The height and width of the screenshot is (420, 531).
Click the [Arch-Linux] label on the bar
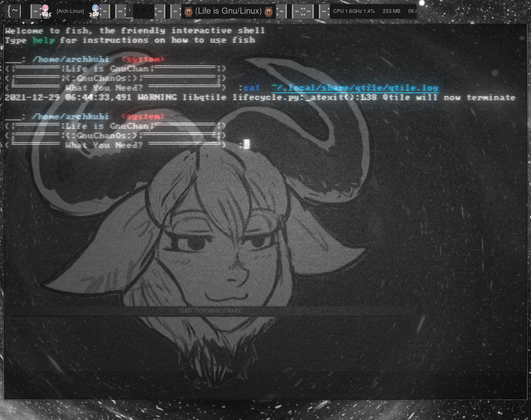(x=70, y=11)
